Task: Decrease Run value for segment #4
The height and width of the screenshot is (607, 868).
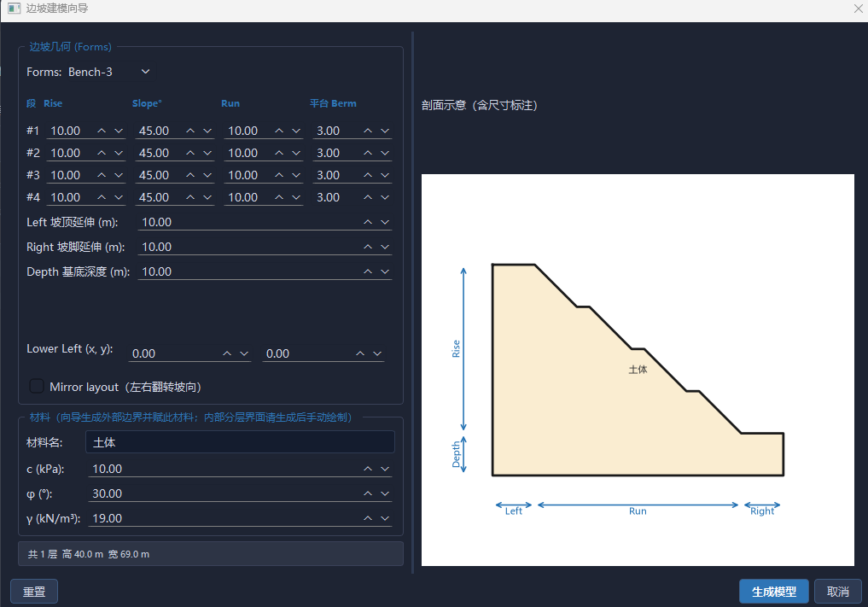Action: (296, 197)
